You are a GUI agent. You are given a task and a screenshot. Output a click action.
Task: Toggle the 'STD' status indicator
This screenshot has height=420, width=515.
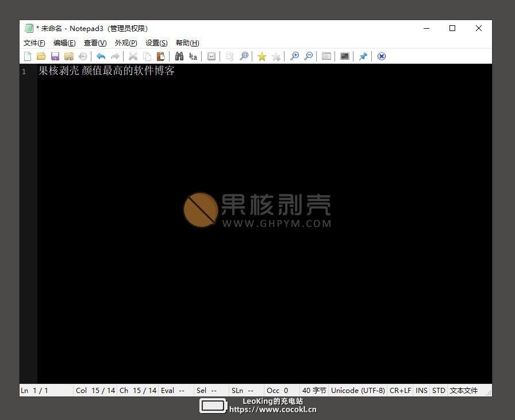point(439,391)
